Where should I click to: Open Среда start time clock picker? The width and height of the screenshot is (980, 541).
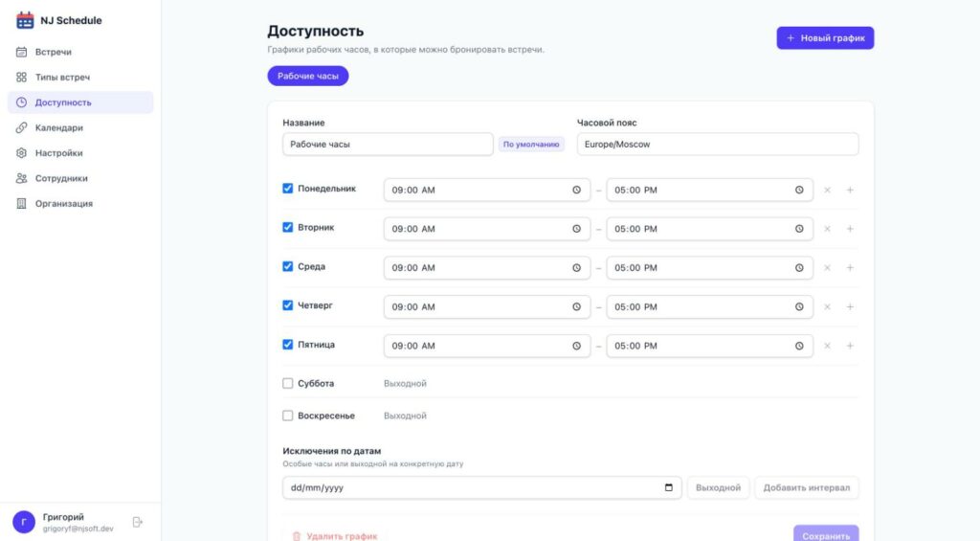pyautogui.click(x=576, y=268)
